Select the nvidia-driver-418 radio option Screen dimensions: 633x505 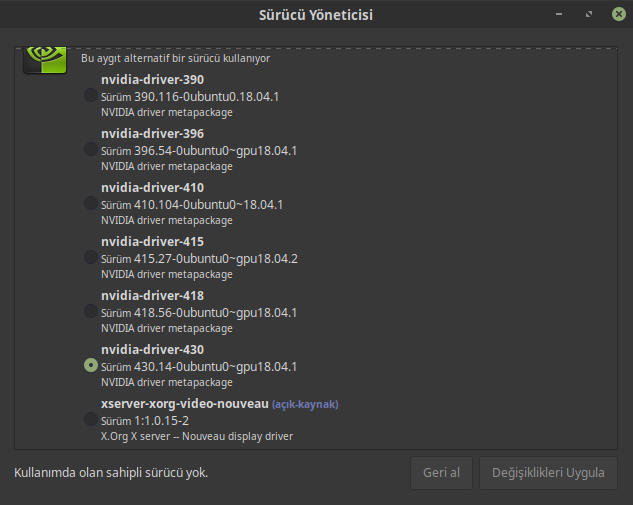pyautogui.click(x=91, y=311)
